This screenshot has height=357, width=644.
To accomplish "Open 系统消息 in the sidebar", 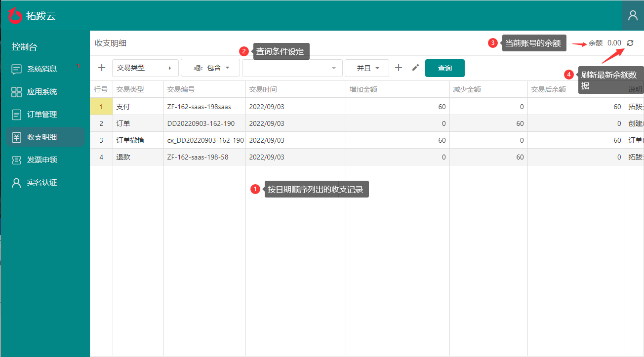I will 42,69.
